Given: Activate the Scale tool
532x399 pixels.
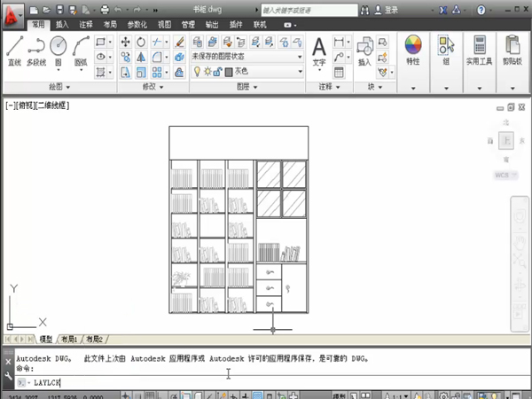Looking at the screenshot, I should 141,73.
